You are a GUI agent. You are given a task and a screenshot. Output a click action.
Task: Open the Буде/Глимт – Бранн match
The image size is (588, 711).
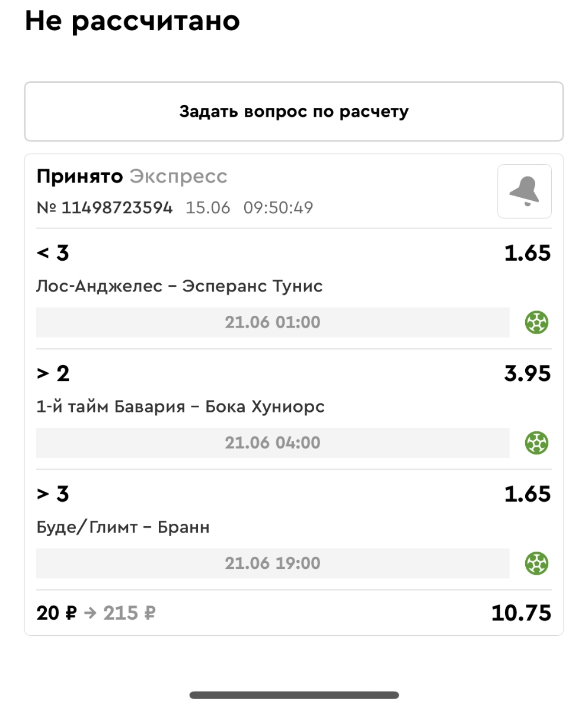[x=123, y=527]
